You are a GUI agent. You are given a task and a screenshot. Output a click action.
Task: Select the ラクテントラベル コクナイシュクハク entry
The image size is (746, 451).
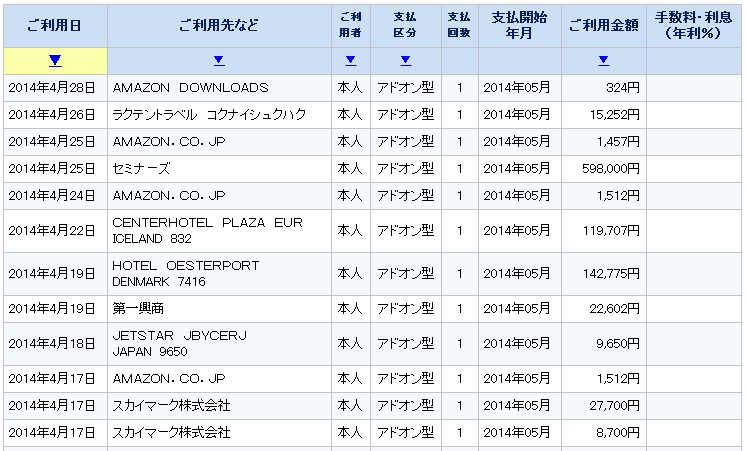(209, 115)
